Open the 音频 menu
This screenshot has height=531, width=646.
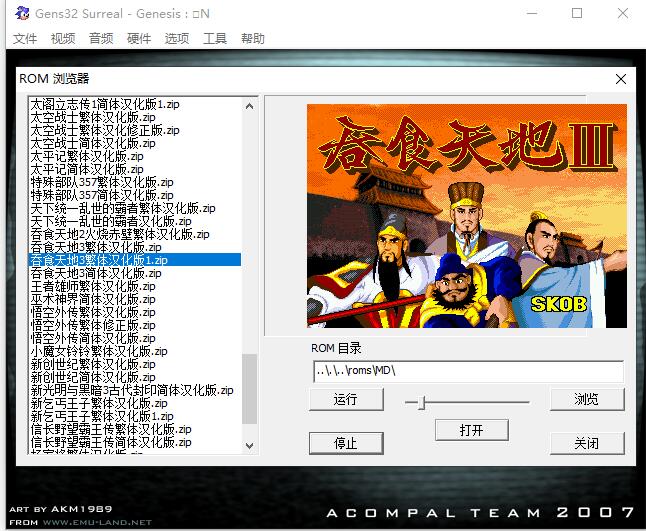click(x=101, y=39)
